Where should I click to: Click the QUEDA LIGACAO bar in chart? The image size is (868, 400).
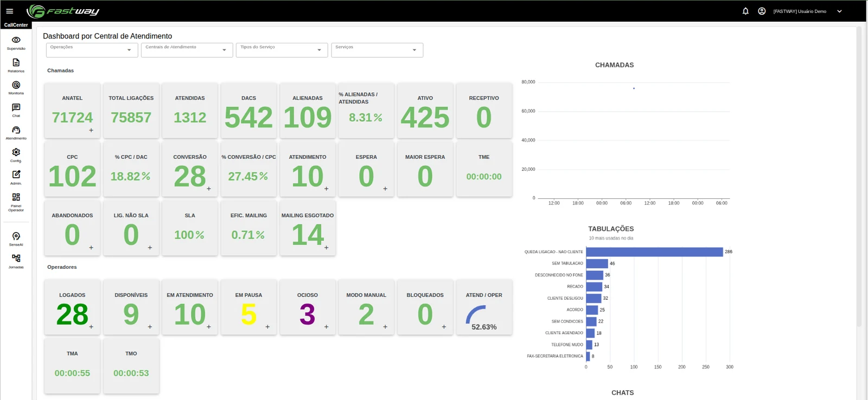pyautogui.click(x=654, y=252)
